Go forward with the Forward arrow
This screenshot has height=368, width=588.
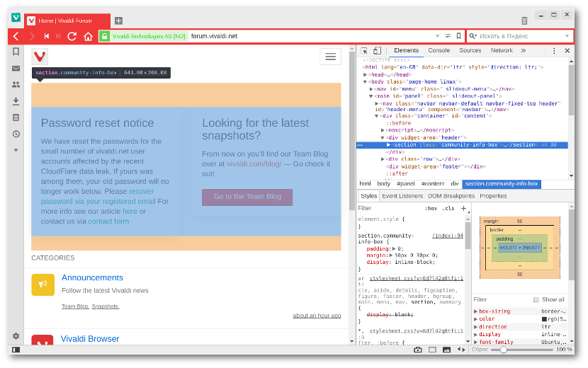[x=32, y=36]
